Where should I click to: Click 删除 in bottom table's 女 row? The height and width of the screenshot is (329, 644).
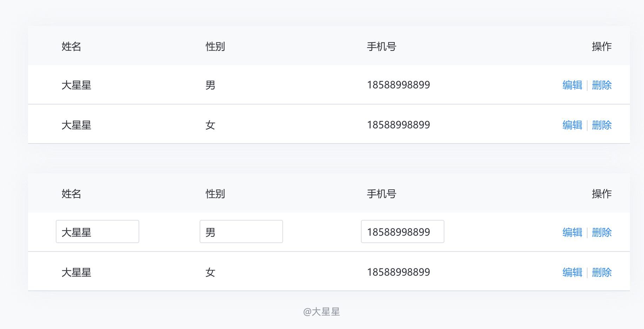tap(602, 273)
